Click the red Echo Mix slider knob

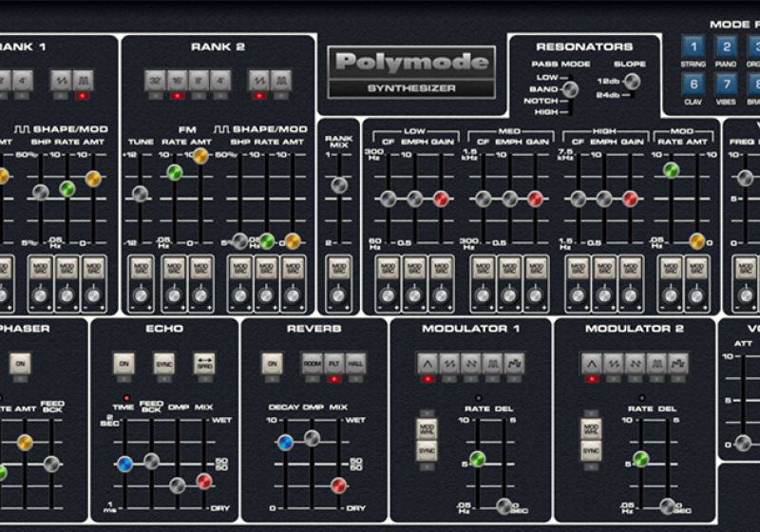[x=204, y=481]
